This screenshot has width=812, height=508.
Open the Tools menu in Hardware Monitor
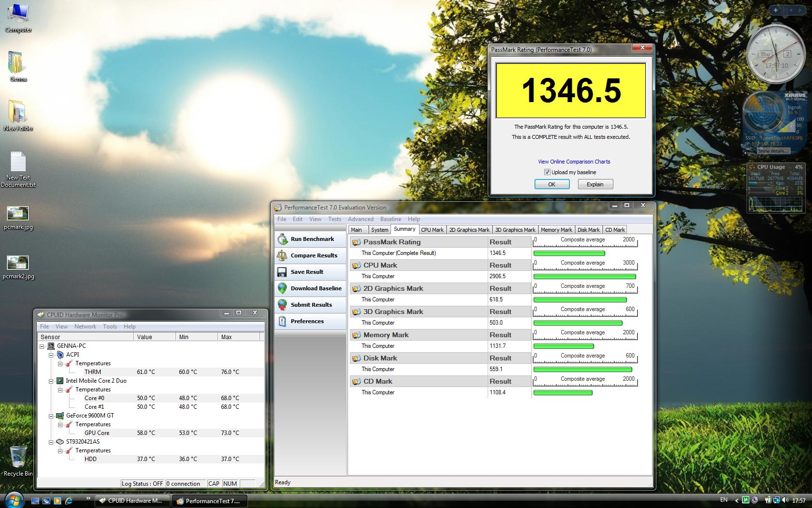[110, 327]
